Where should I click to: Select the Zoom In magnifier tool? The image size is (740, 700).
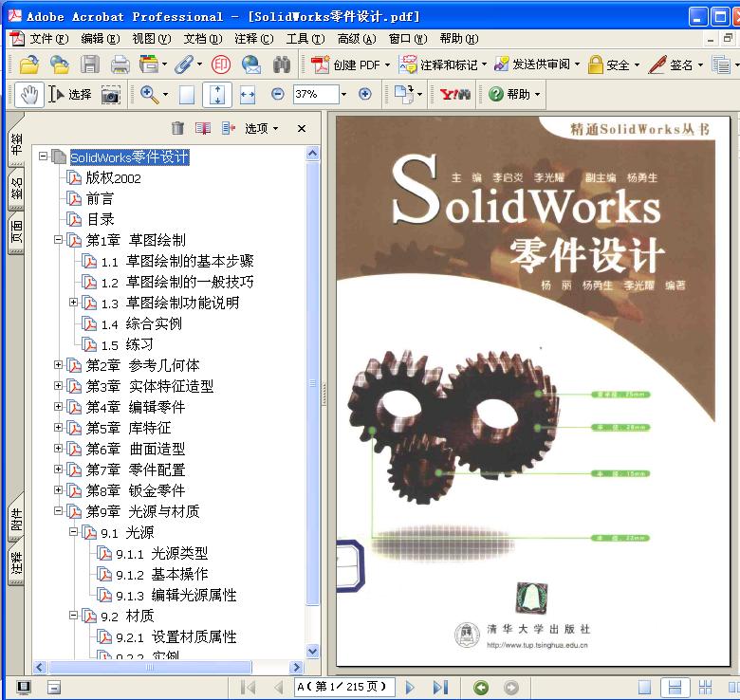pos(149,94)
